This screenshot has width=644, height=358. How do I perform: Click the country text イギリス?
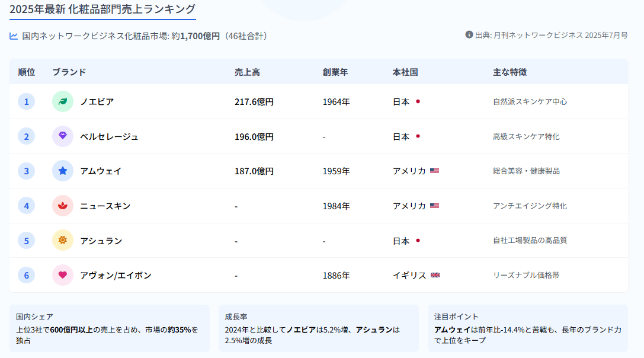(409, 276)
